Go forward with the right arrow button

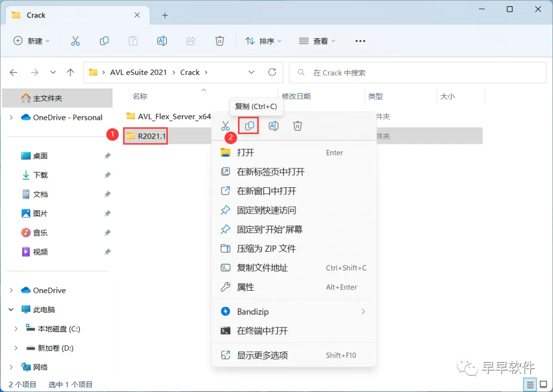pos(35,72)
